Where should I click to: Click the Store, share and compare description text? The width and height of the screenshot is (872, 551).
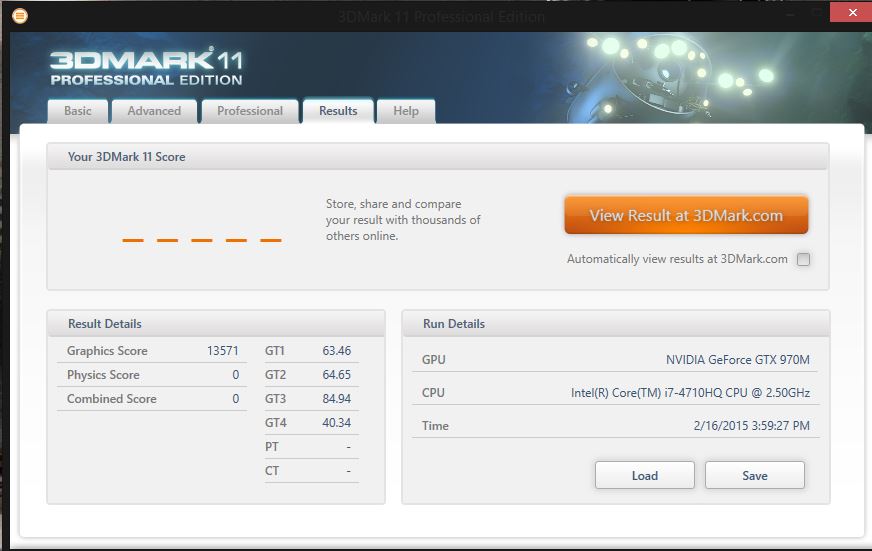coord(403,220)
